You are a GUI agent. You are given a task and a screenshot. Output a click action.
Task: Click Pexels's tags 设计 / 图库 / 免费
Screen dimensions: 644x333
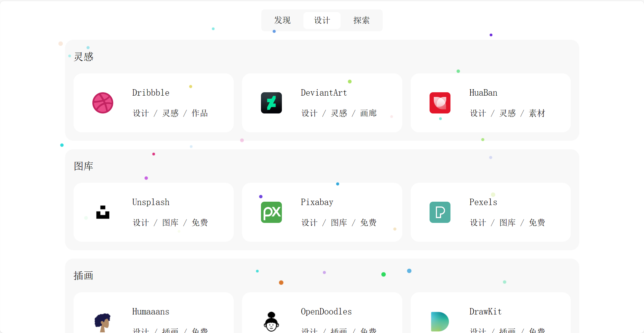tap(507, 223)
